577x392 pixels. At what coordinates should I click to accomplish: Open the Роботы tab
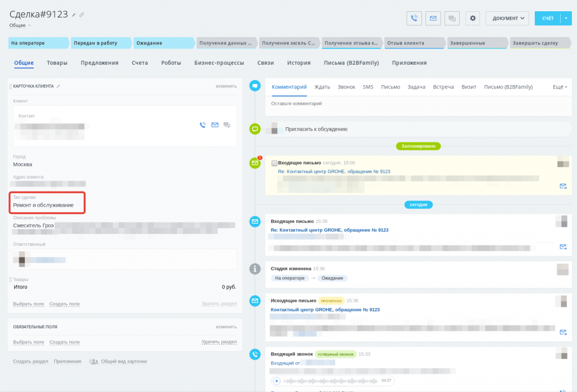point(171,63)
